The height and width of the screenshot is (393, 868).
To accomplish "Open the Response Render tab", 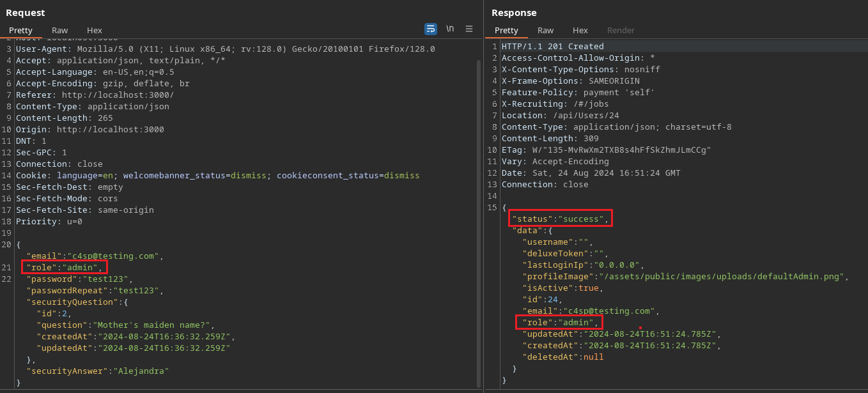I will click(x=621, y=30).
